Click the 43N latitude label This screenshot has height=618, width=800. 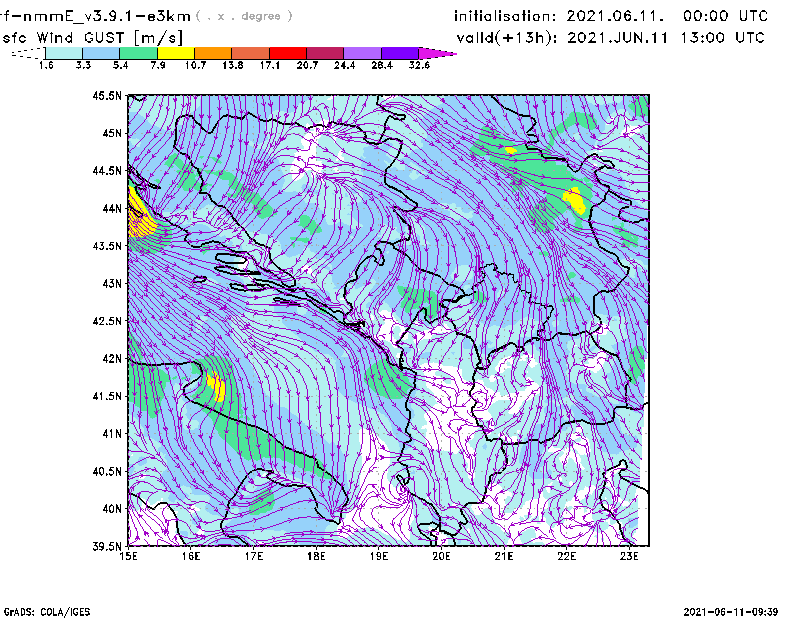112,283
